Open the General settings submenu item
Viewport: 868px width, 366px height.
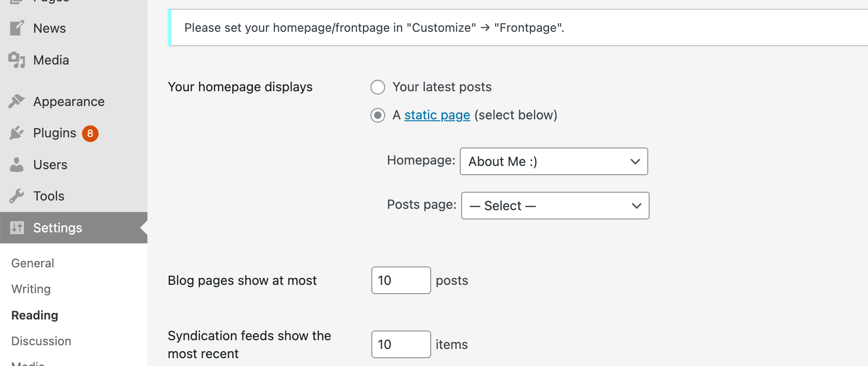33,263
